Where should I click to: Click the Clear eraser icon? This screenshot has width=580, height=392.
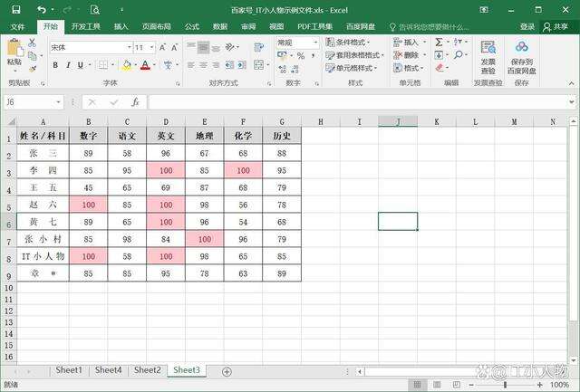(439, 68)
